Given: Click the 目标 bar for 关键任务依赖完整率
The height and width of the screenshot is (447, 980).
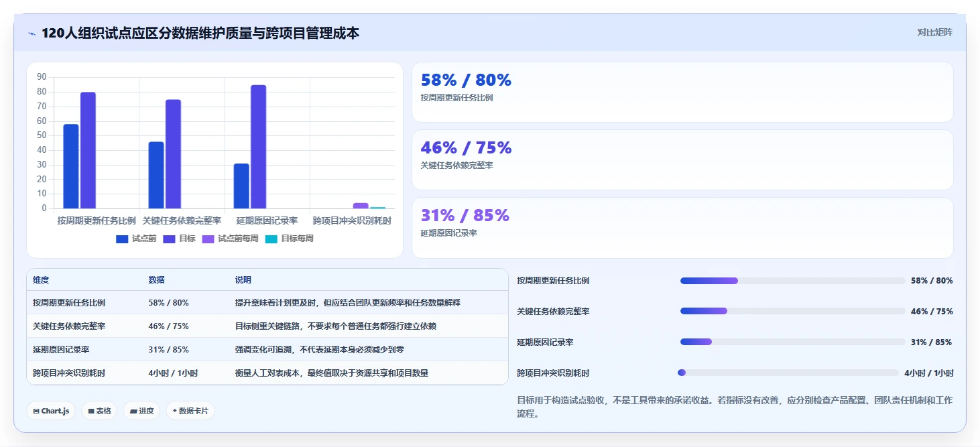Looking at the screenshot, I should pos(173,154).
